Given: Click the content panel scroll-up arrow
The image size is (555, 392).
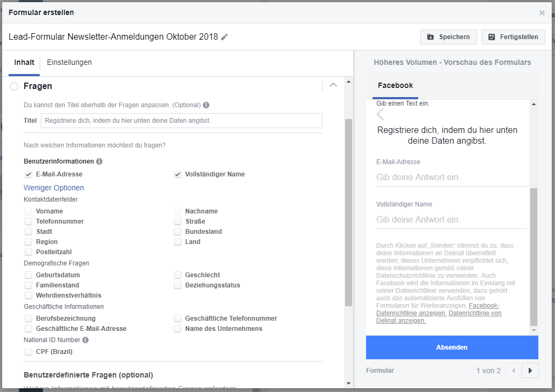Looking at the screenshot, I should (x=349, y=82).
